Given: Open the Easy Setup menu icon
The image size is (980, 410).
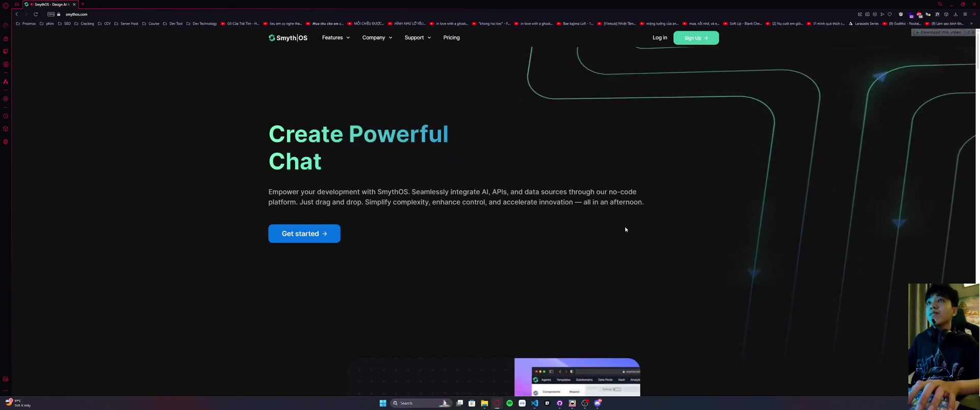Looking at the screenshot, I should pos(965,14).
